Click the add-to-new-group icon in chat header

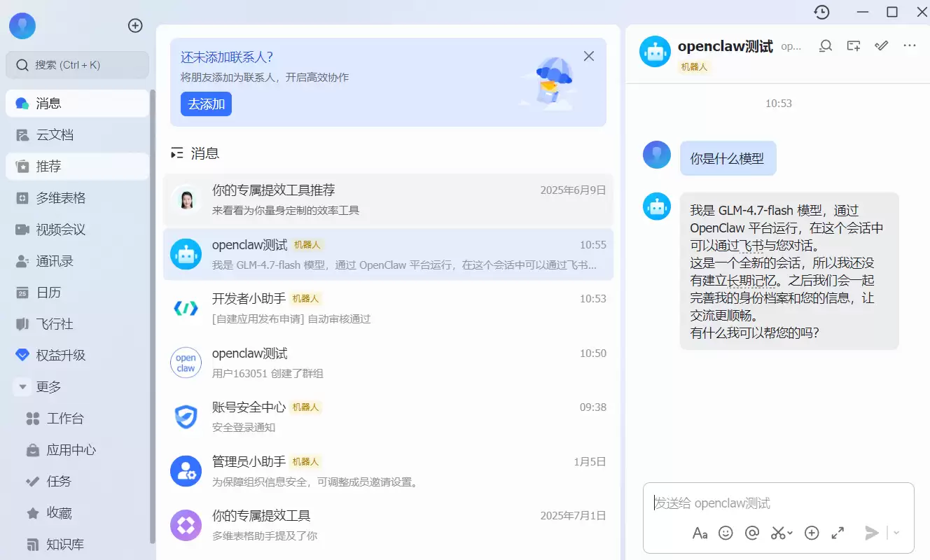853,46
